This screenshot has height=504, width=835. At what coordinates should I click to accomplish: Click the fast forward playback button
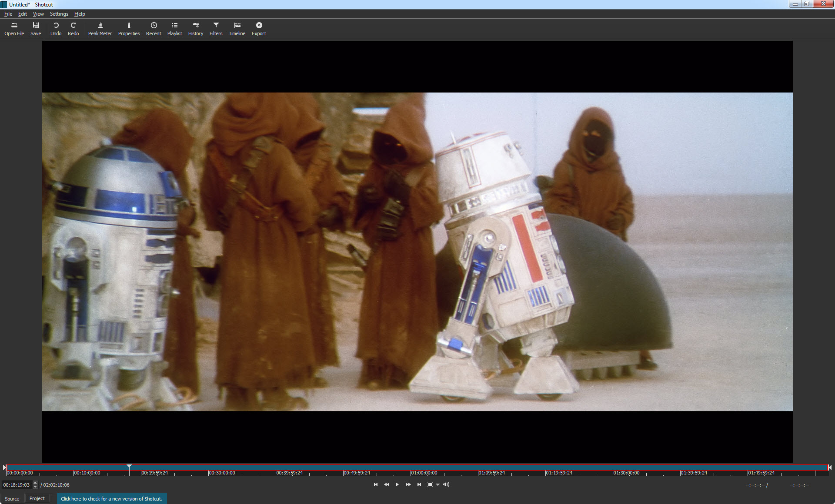point(408,484)
